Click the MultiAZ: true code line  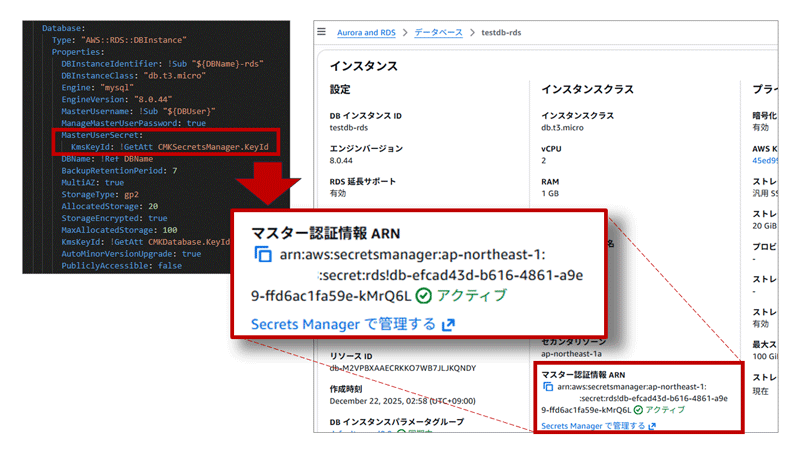pos(93,182)
